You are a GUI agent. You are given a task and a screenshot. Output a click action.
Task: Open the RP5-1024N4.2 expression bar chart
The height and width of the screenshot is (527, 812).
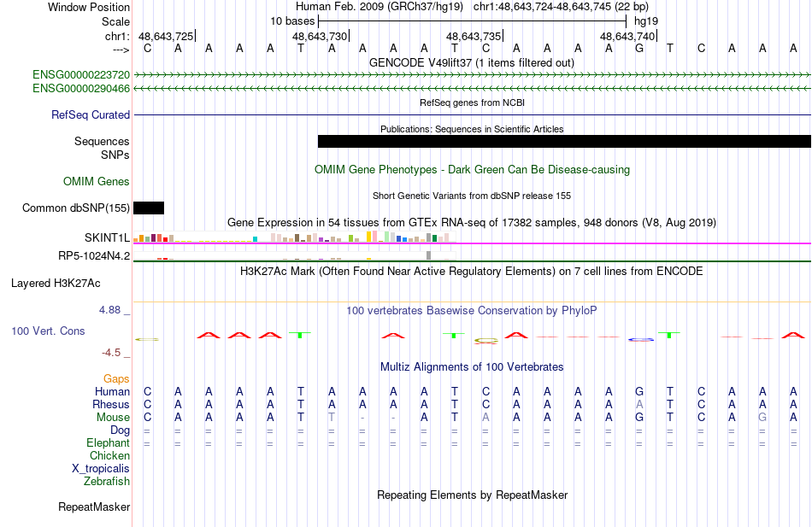pyautogui.click(x=295, y=255)
